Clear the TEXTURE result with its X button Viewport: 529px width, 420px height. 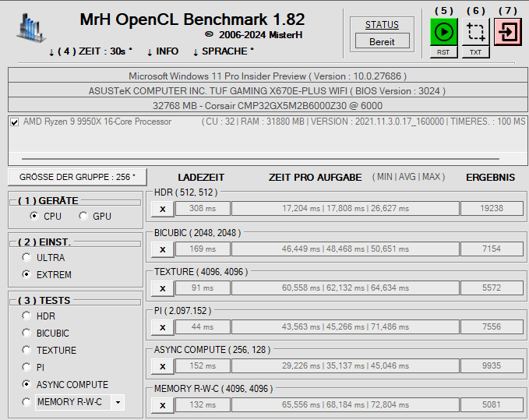click(163, 288)
